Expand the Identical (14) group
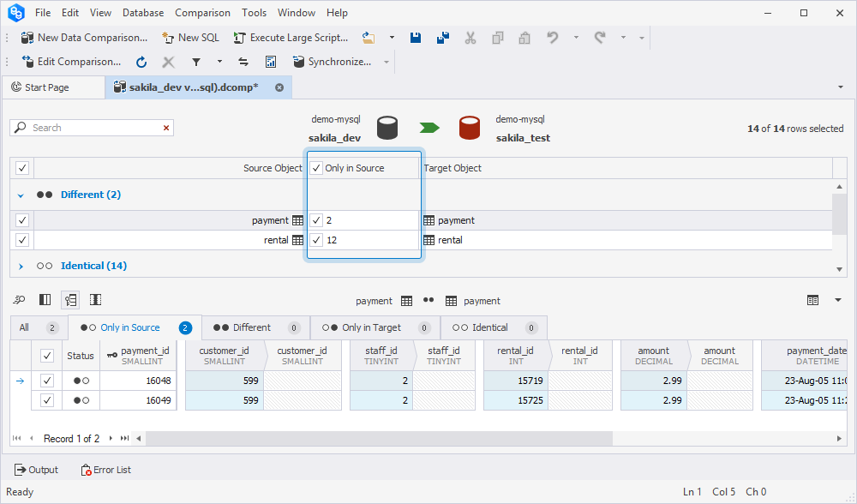Screen dimensions: 857x504 (x=21, y=267)
